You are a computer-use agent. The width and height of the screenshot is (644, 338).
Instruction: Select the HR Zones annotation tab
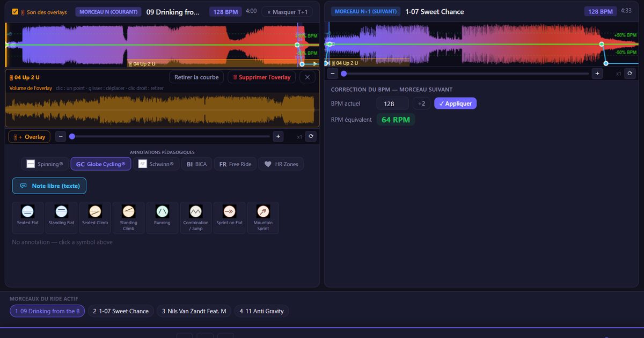pos(281,164)
